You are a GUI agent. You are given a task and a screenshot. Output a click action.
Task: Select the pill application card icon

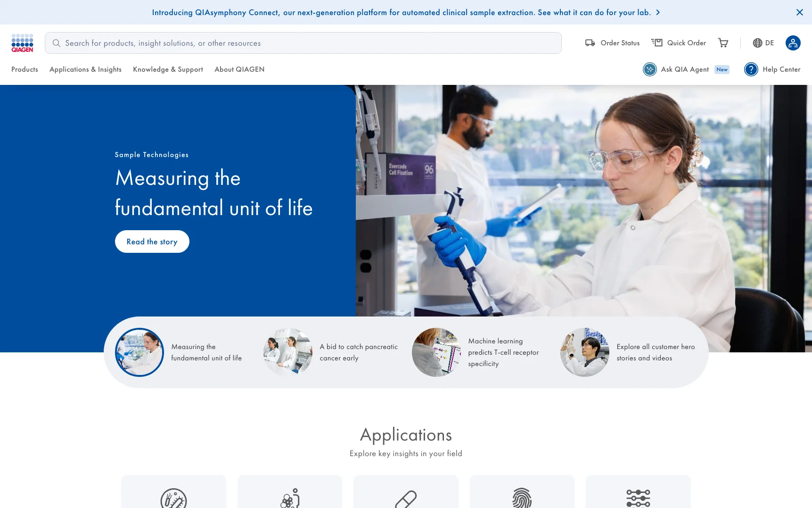pos(406,499)
